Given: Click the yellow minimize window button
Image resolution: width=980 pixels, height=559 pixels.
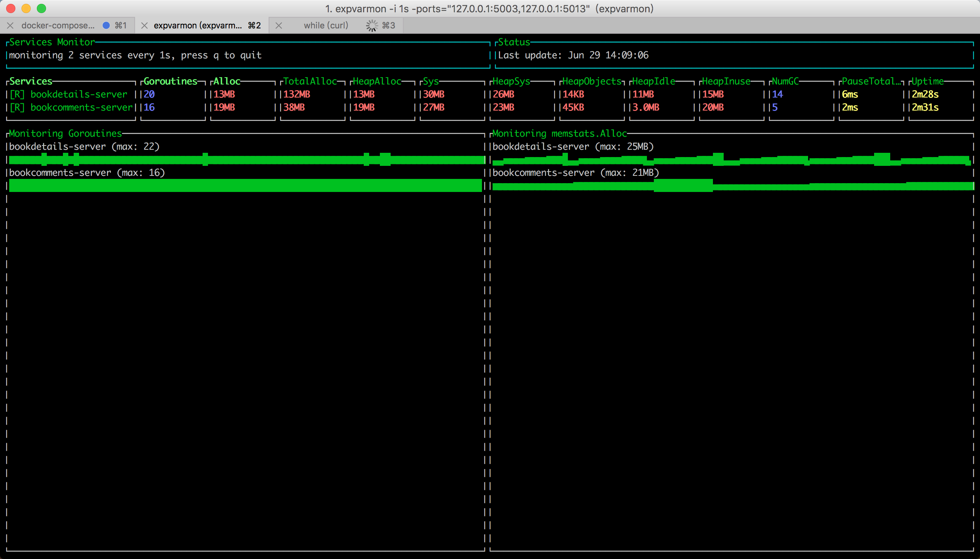Looking at the screenshot, I should coord(26,8).
